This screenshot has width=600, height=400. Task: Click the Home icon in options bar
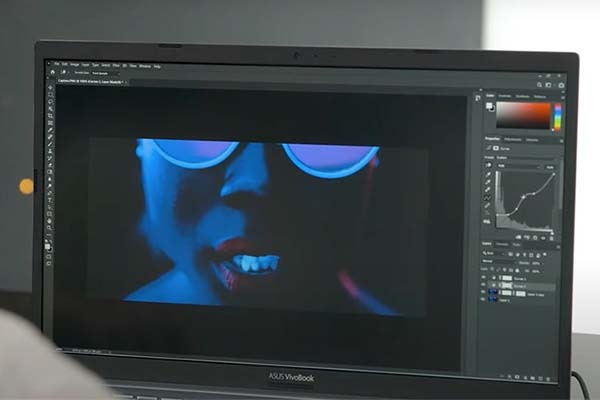(x=52, y=72)
